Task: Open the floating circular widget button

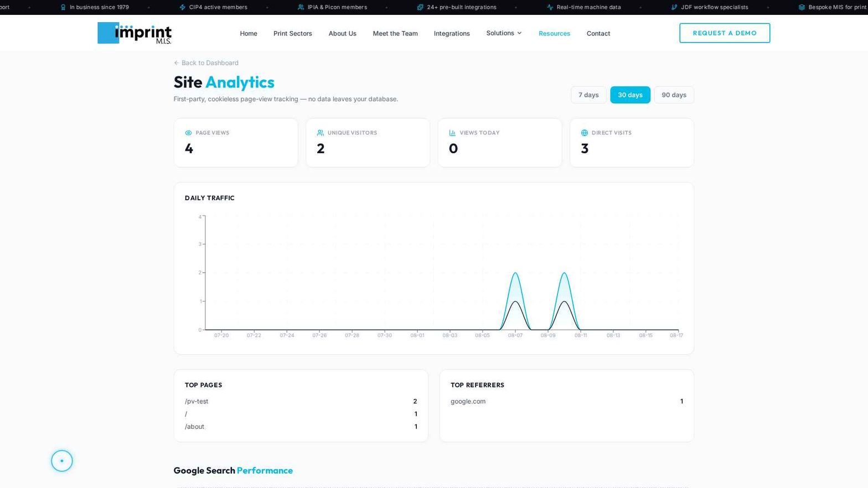Action: 62,461
